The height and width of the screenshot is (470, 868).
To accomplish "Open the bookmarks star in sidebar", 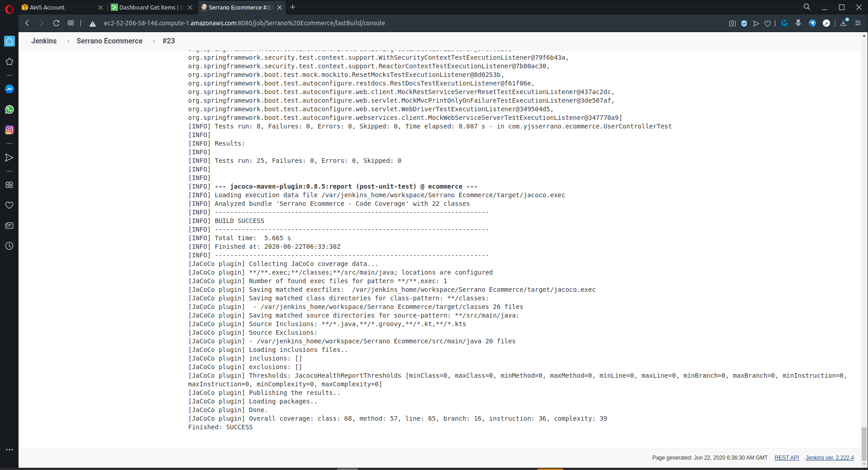I will tap(9, 62).
